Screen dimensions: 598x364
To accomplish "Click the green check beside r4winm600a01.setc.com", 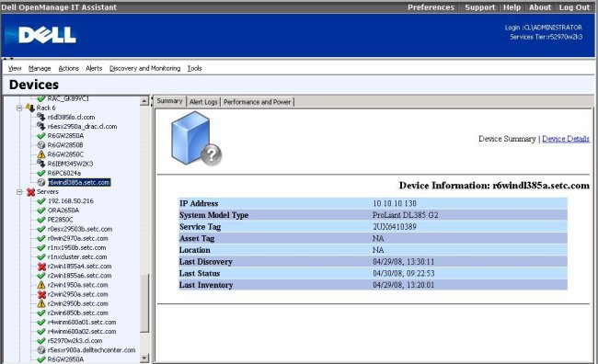I will (41, 322).
